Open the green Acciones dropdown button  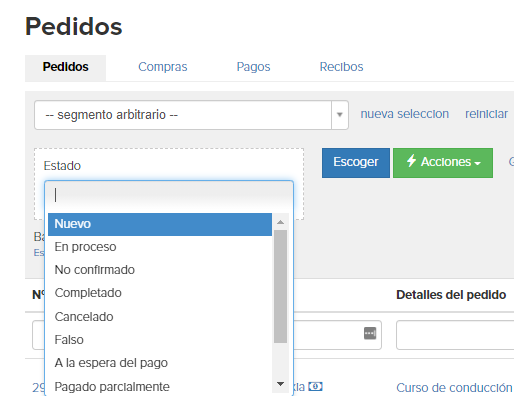[x=443, y=163]
